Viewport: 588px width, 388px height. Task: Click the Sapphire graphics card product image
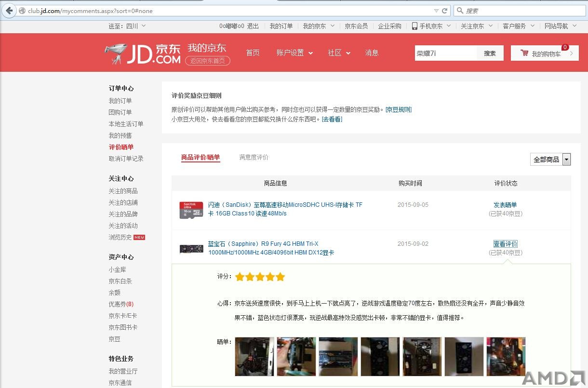click(191, 249)
